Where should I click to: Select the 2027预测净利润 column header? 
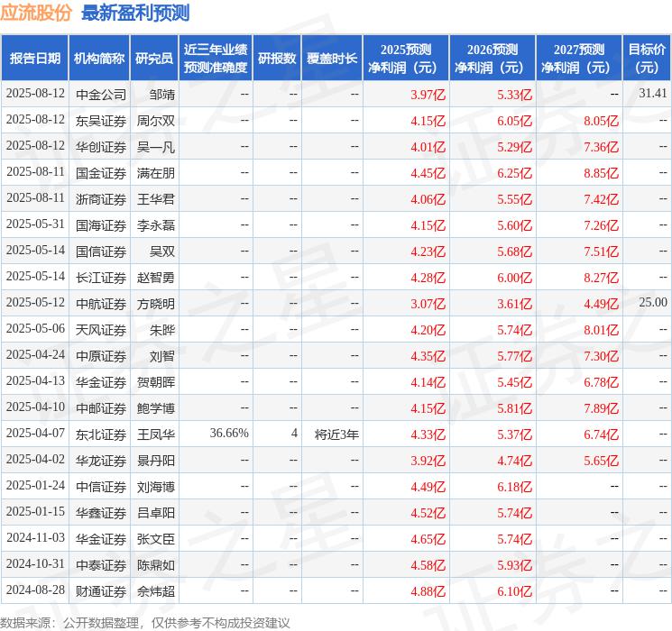(x=579, y=59)
